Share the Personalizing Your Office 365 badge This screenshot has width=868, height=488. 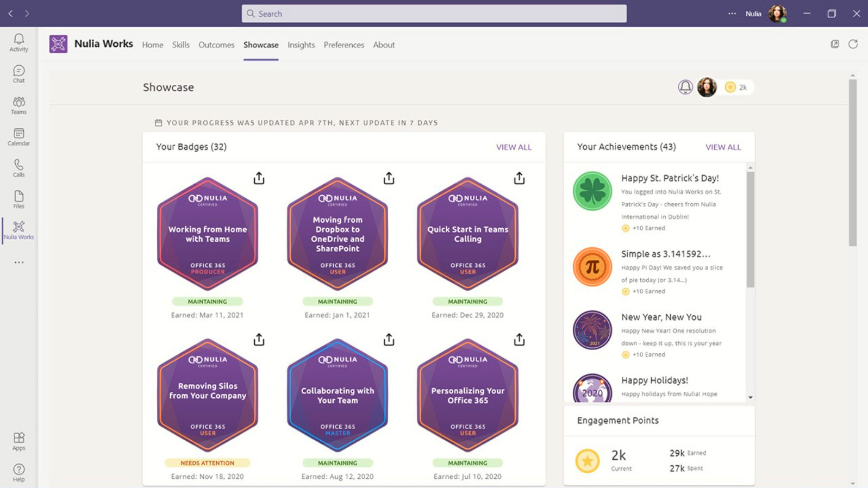519,340
